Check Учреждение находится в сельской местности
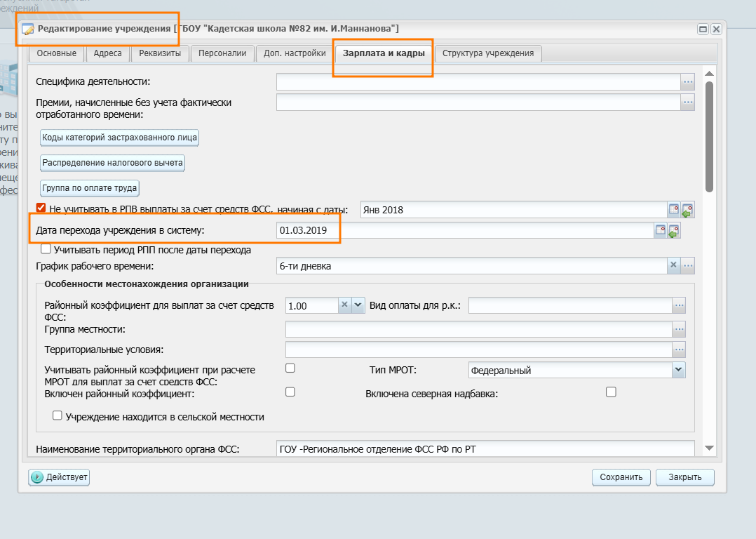Screen dimensions: 756x539 point(58,415)
